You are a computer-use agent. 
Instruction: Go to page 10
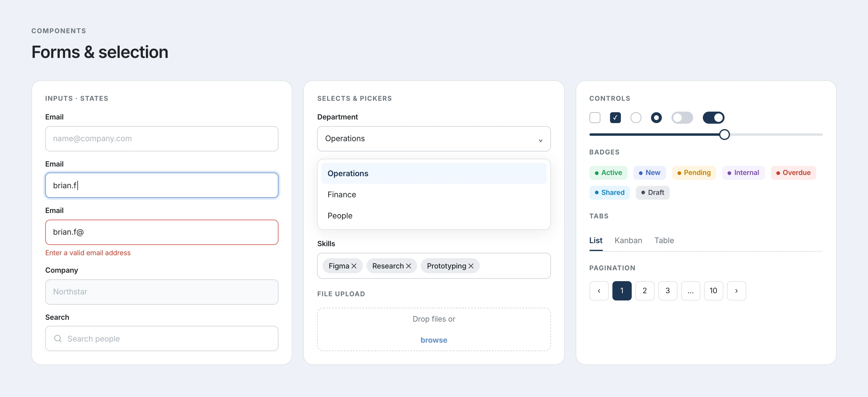pos(713,291)
